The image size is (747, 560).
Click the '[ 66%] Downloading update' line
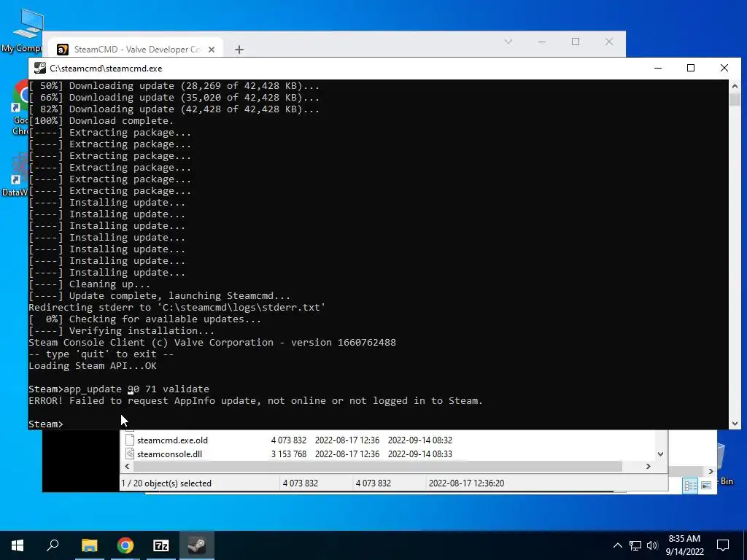(174, 98)
